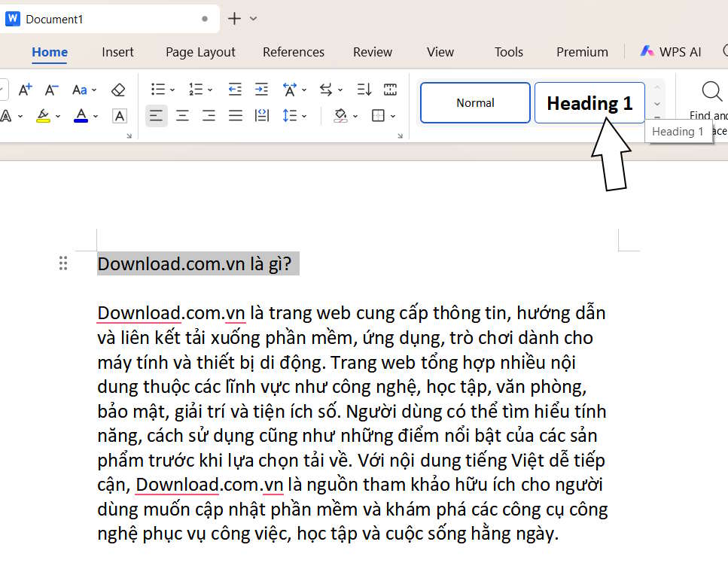Screen dimensions: 728x569
Task: Apply paragraph shading paint bucket
Action: coord(340,116)
